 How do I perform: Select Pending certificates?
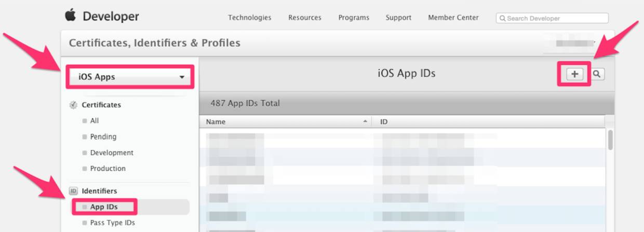pyautogui.click(x=103, y=137)
